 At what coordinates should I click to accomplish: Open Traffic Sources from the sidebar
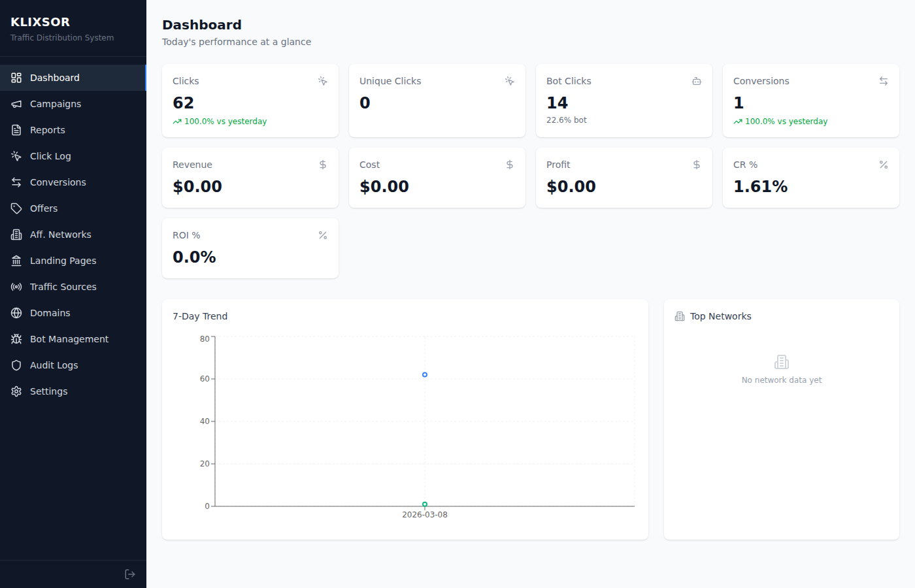[x=63, y=286]
